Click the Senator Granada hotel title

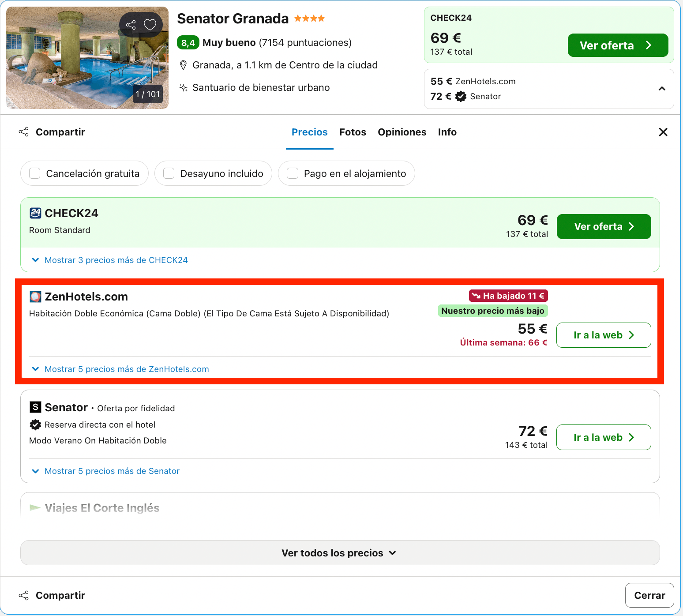click(233, 19)
